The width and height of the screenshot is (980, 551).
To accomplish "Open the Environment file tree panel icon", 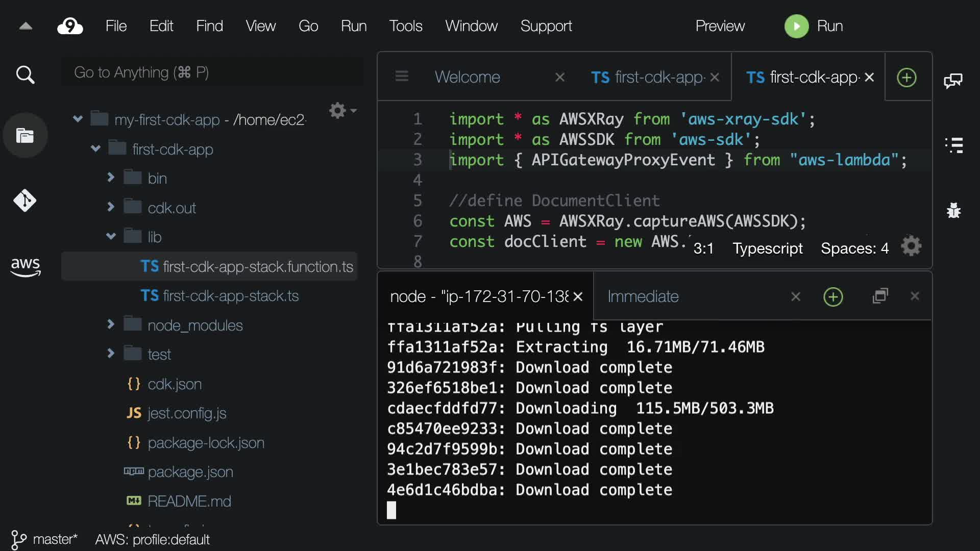I will [x=25, y=136].
